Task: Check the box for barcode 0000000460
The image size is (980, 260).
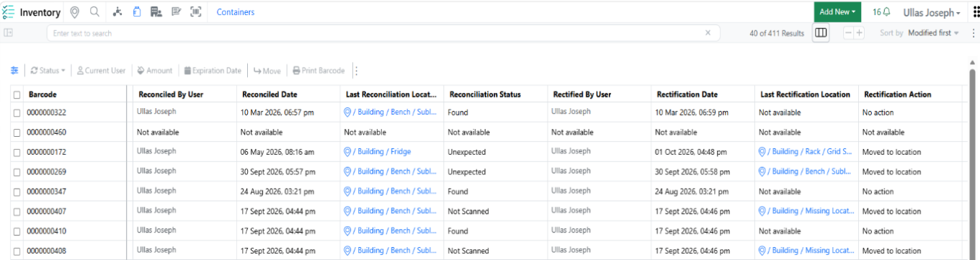Action: [17, 133]
